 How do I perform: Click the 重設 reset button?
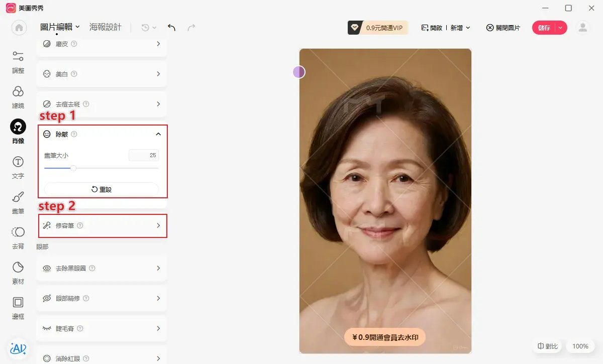(x=102, y=189)
